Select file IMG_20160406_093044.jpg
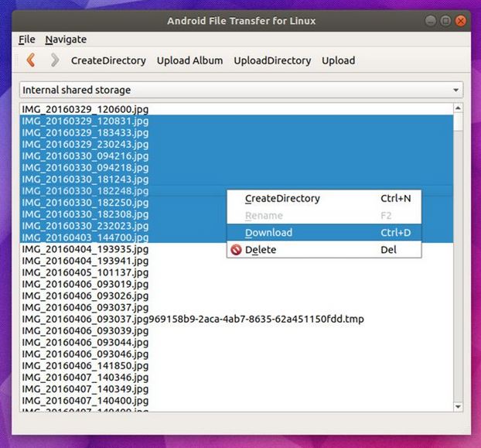Viewport: 481px width, 448px height. 236,343
